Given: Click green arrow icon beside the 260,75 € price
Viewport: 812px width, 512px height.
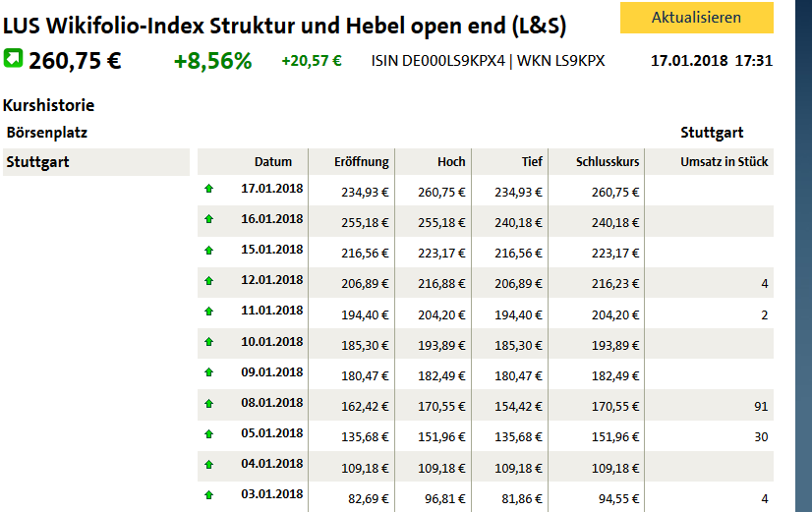Looking at the screenshot, I should [13, 59].
